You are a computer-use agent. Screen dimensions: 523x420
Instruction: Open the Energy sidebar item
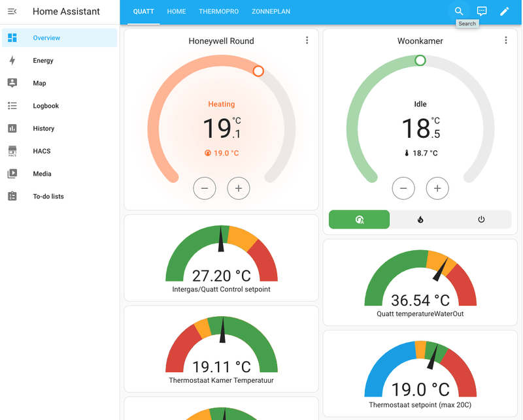[59, 60]
